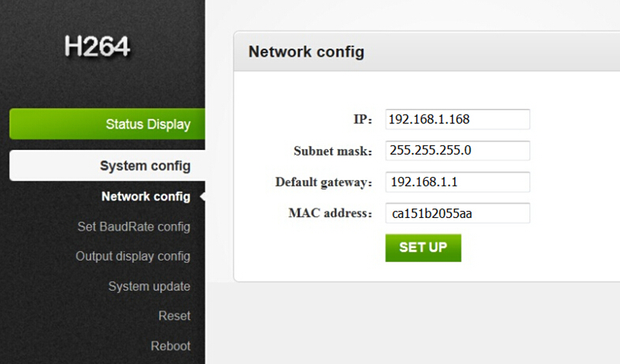Click the Network config panel heading
The height and width of the screenshot is (364, 620).
[x=306, y=52]
